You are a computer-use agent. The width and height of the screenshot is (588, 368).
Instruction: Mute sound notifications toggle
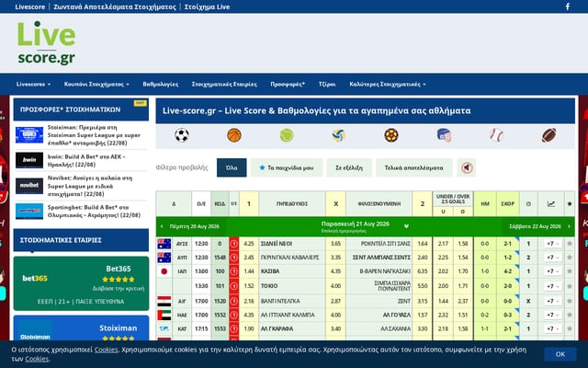tap(467, 167)
